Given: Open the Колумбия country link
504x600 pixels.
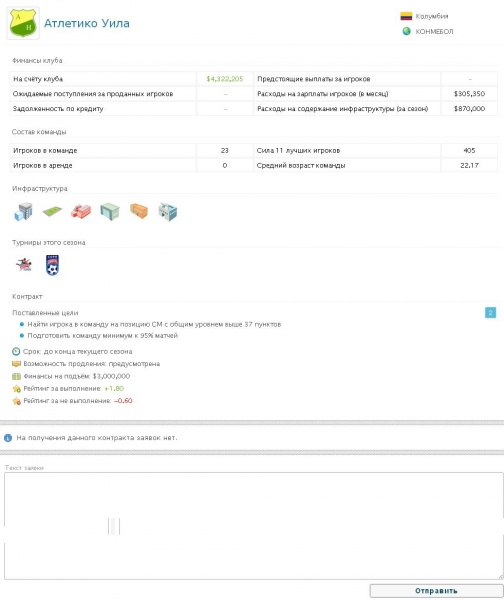Looking at the screenshot, I should pyautogui.click(x=432, y=16).
